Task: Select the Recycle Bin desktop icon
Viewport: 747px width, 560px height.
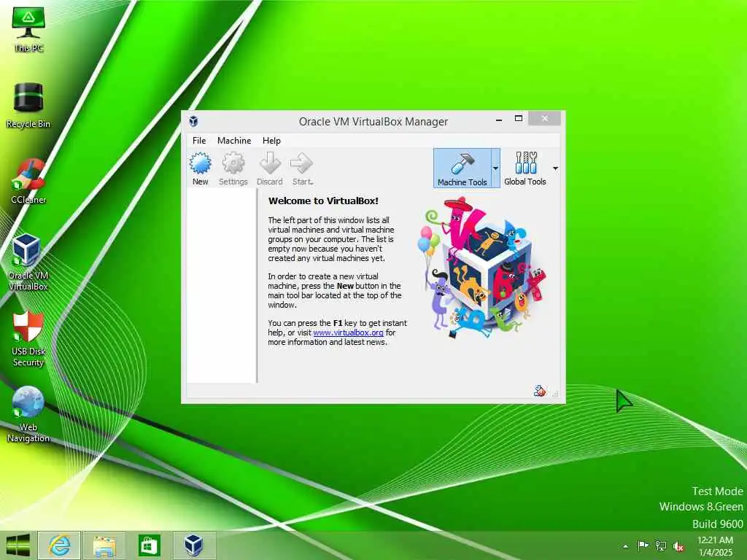Action: (x=28, y=105)
